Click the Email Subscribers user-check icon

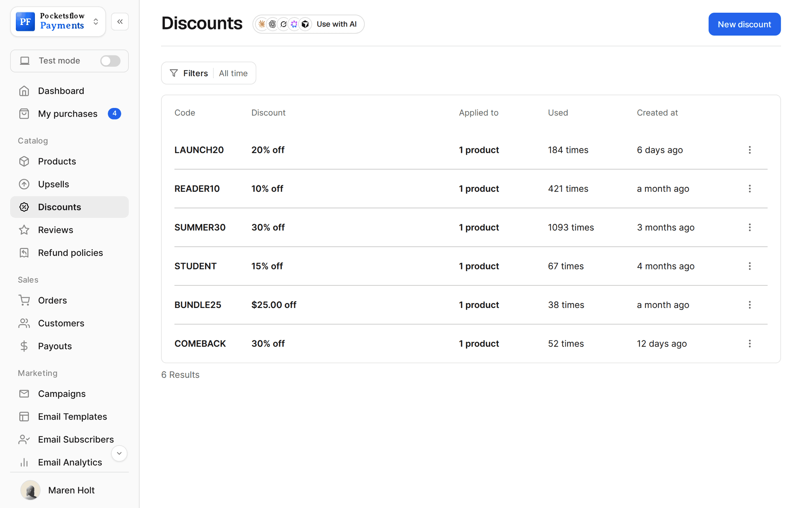click(24, 439)
